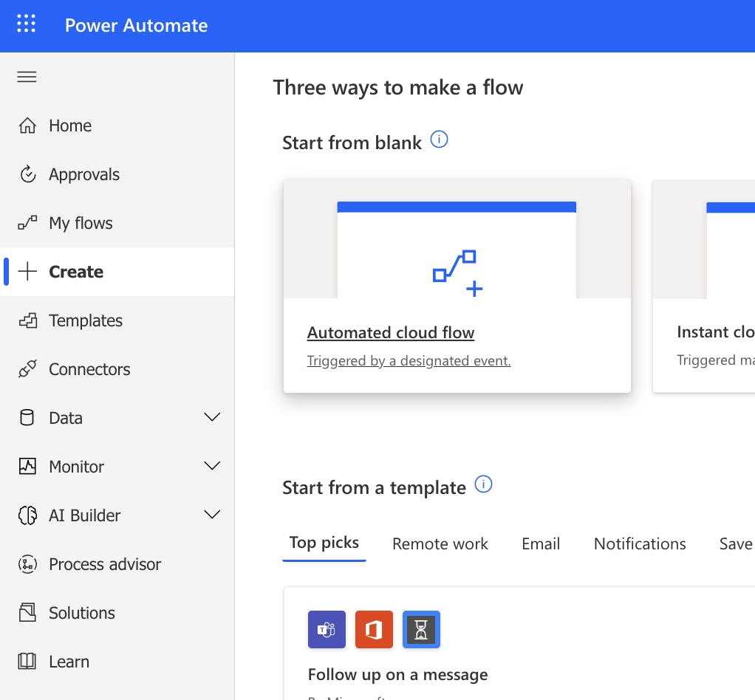This screenshot has height=700, width=755.
Task: Open the app launcher waffle icon
Action: coord(26,25)
